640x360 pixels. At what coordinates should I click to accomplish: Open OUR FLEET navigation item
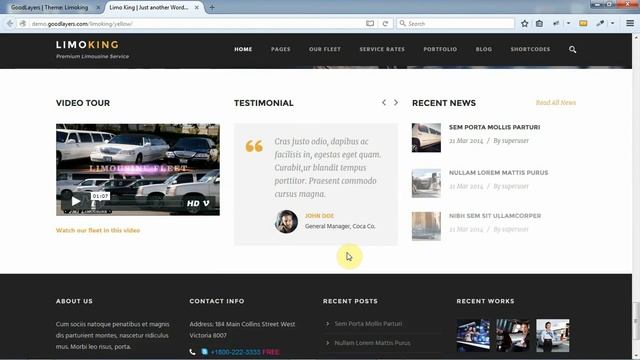tap(325, 49)
